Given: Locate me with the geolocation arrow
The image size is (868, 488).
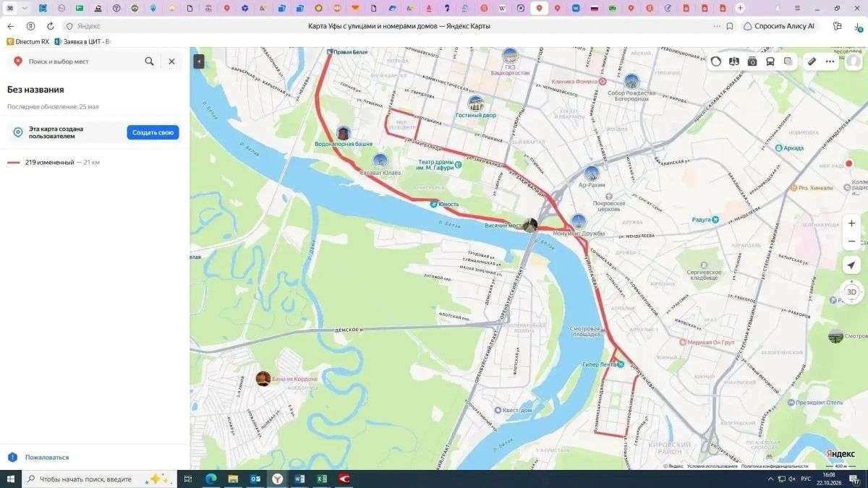Looking at the screenshot, I should click(852, 265).
